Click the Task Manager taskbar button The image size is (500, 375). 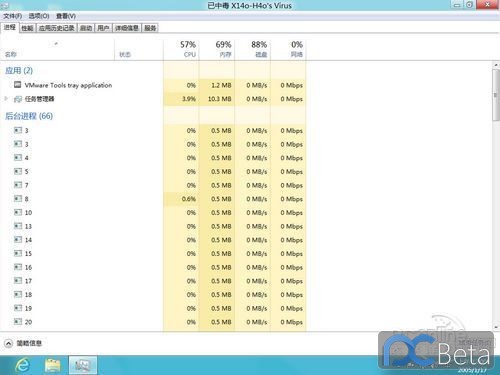[83, 365]
